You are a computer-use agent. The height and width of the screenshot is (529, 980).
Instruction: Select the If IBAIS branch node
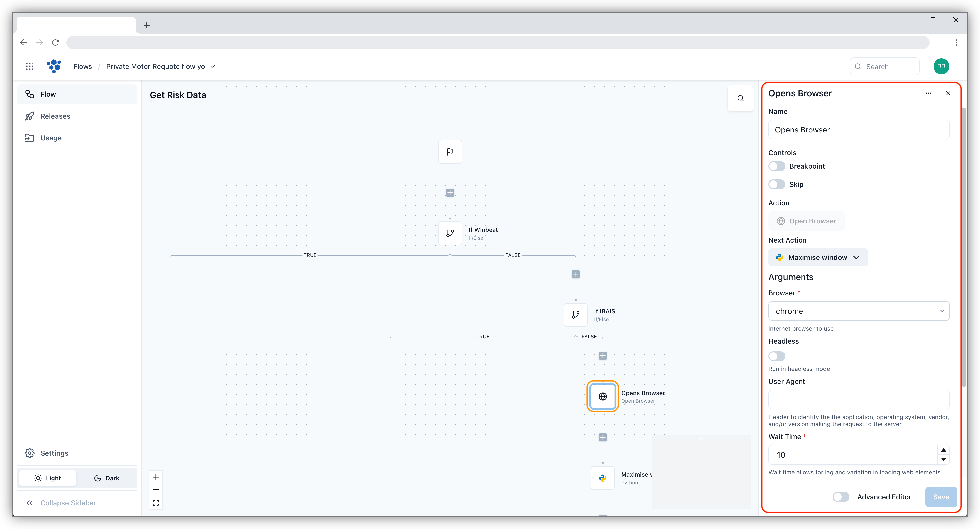[576, 315]
